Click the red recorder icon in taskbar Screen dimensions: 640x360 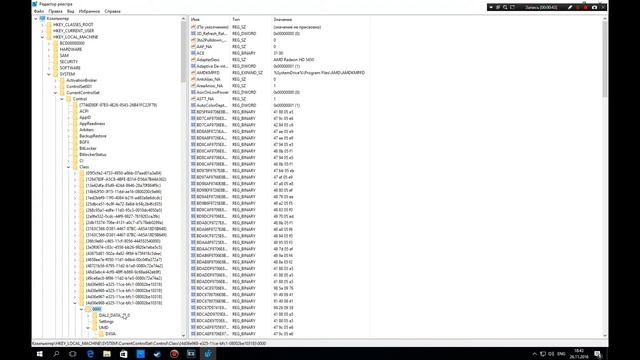[x=174, y=354]
